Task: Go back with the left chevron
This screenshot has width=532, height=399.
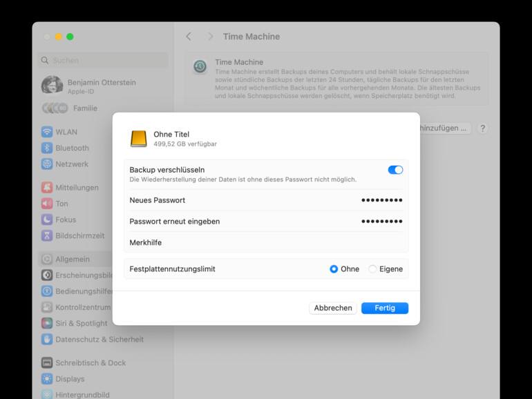Action: click(189, 37)
